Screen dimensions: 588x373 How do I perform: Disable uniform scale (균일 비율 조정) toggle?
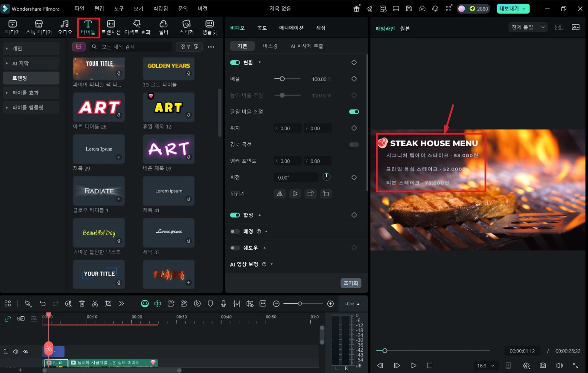coord(354,112)
